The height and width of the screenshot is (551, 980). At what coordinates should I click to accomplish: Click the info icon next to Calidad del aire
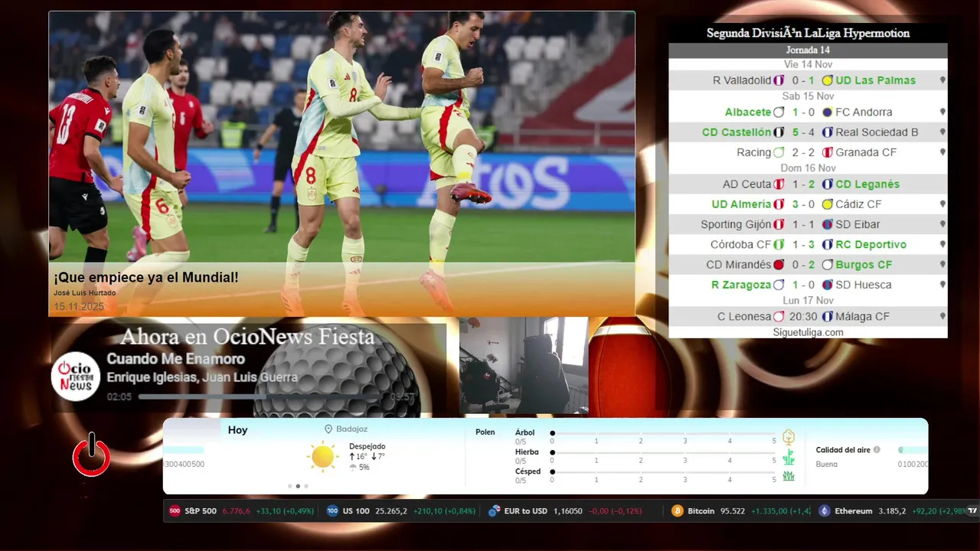[877, 450]
